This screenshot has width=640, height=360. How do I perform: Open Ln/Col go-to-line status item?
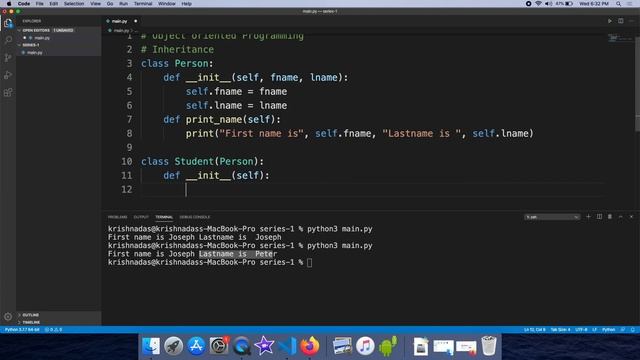pos(535,329)
